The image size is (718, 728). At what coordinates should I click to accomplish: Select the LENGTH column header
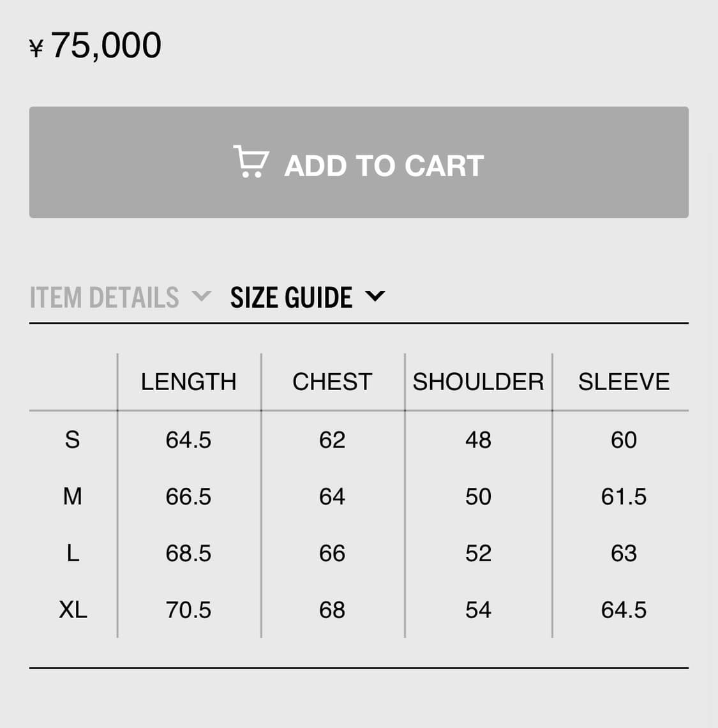click(x=188, y=382)
